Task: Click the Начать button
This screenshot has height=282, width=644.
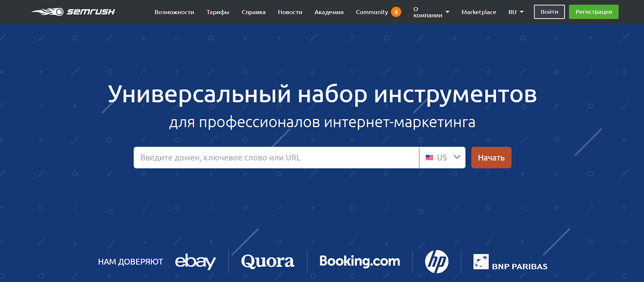Action: [491, 158]
